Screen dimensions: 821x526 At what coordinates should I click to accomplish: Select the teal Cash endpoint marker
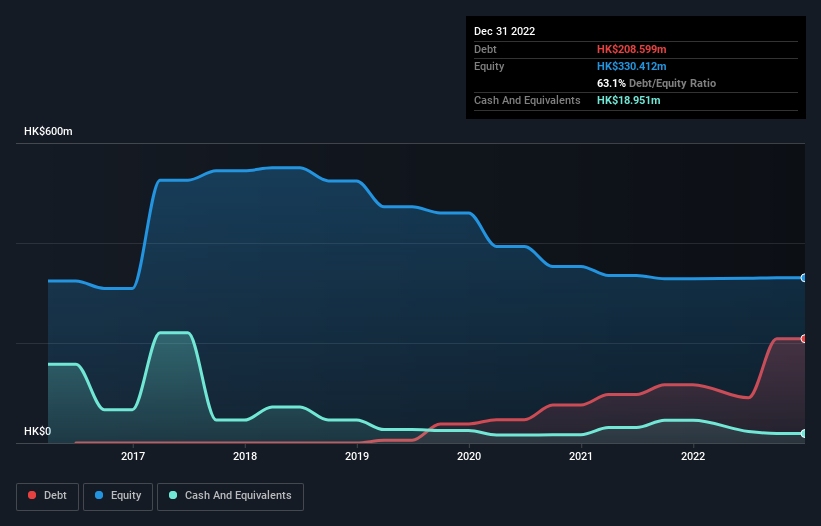(x=804, y=433)
